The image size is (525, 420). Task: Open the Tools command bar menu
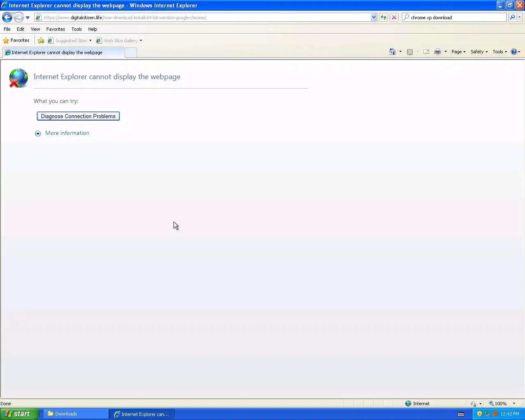(500, 52)
